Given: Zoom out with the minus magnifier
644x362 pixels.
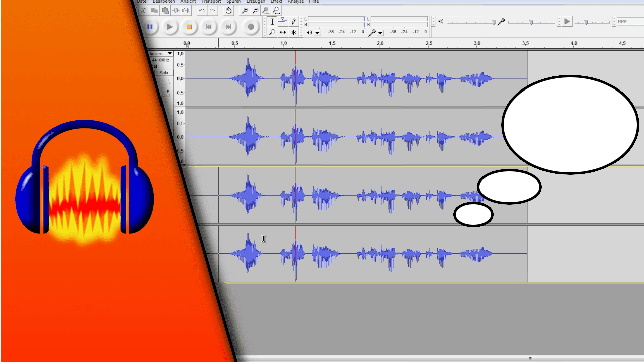Looking at the screenshot, I should coord(255,10).
